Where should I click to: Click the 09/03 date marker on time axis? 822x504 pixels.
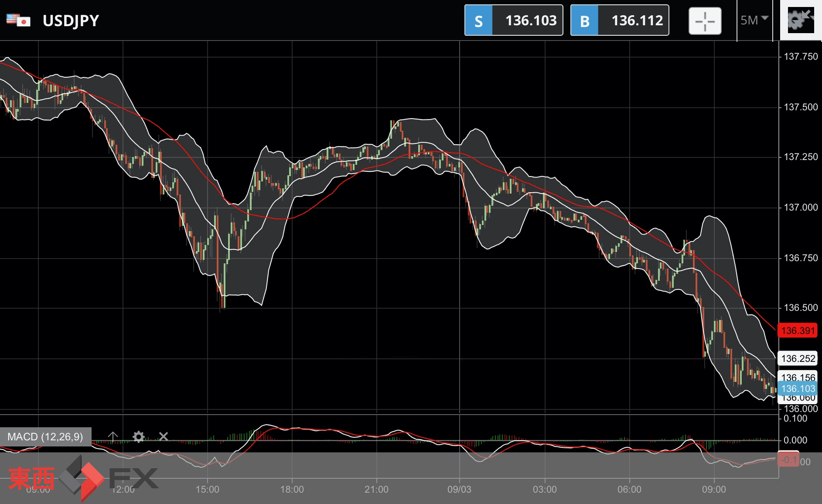tap(459, 489)
